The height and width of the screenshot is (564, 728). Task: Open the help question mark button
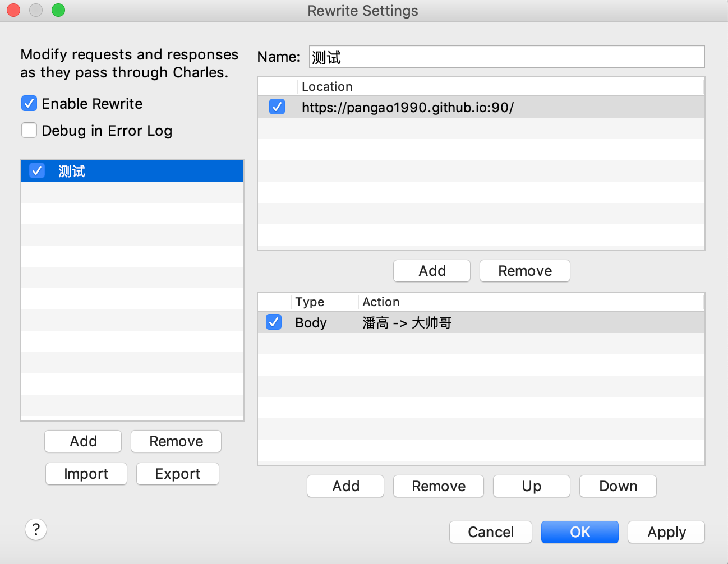(x=36, y=529)
